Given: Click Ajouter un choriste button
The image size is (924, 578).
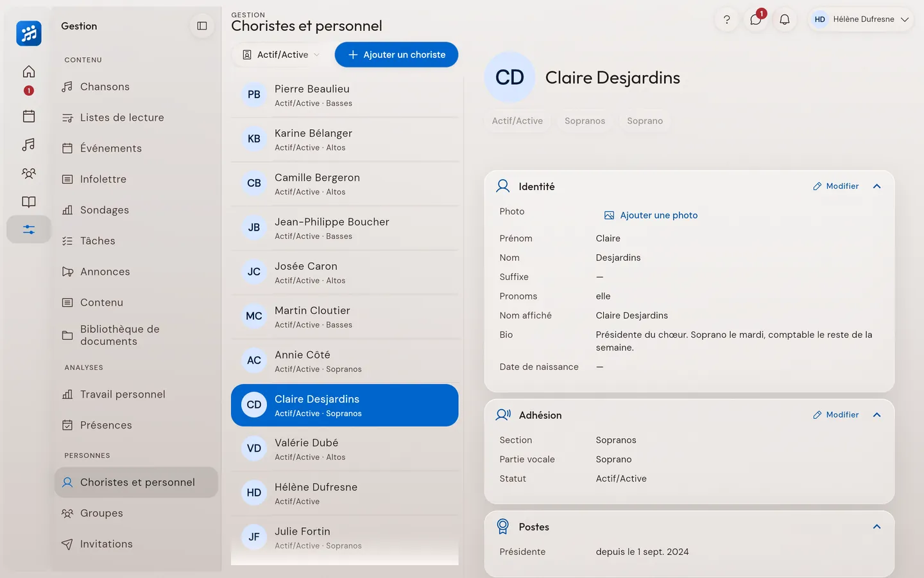Looking at the screenshot, I should (397, 55).
